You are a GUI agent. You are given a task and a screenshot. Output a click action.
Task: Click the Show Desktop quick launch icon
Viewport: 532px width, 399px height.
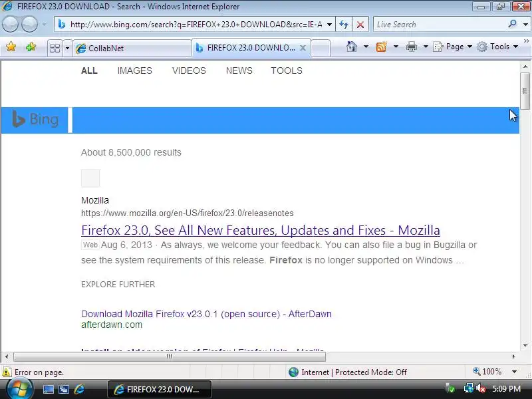click(x=48, y=390)
